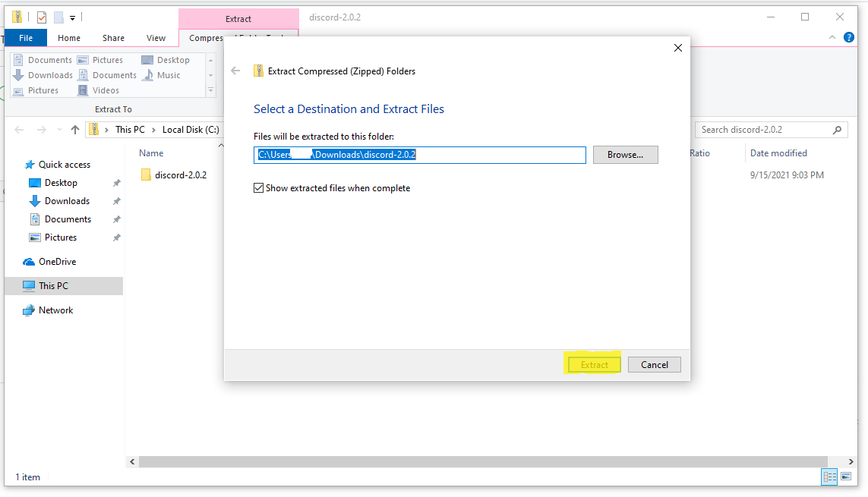Screen dimensions: 868x497
Task: Select the discord-2.0.2 folder in the list
Action: pyautogui.click(x=174, y=175)
